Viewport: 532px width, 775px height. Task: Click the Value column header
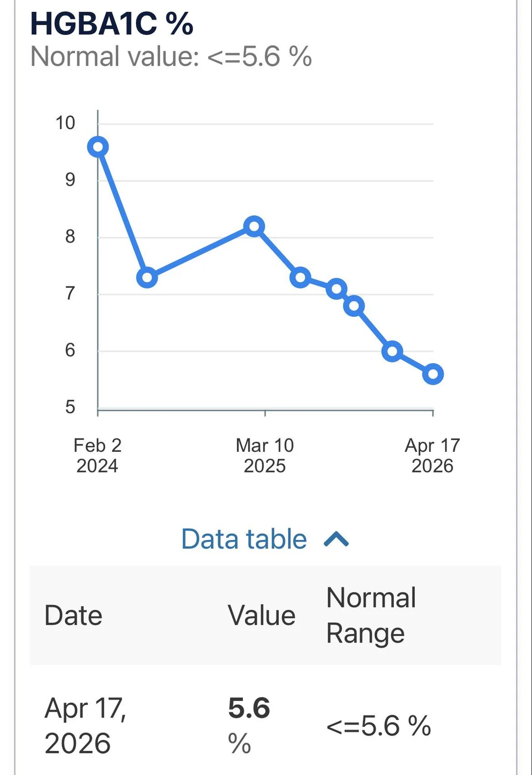tap(261, 615)
